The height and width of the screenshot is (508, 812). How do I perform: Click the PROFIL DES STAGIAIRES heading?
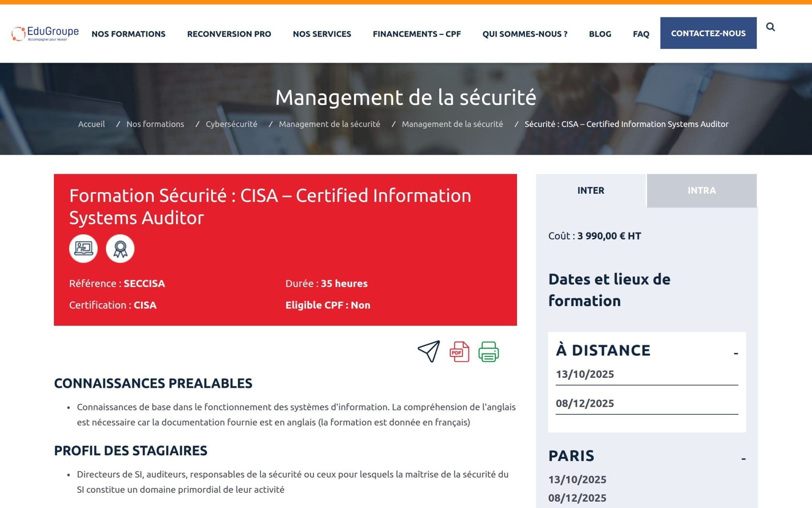click(130, 451)
